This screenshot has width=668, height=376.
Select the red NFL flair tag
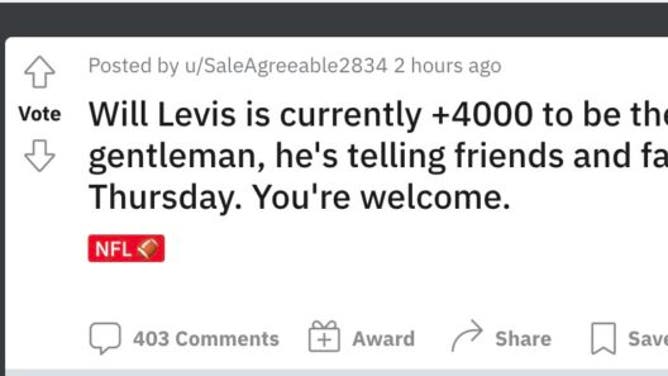(127, 248)
